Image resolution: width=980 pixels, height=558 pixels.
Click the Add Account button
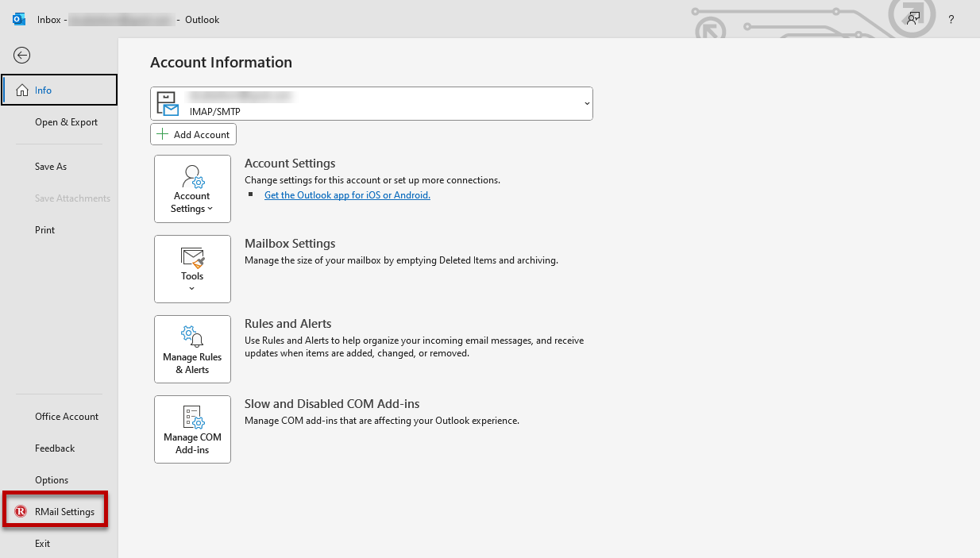click(193, 134)
